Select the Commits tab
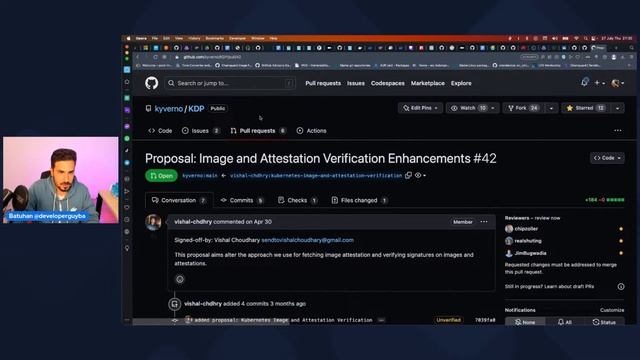The image size is (640, 360). coord(242,200)
